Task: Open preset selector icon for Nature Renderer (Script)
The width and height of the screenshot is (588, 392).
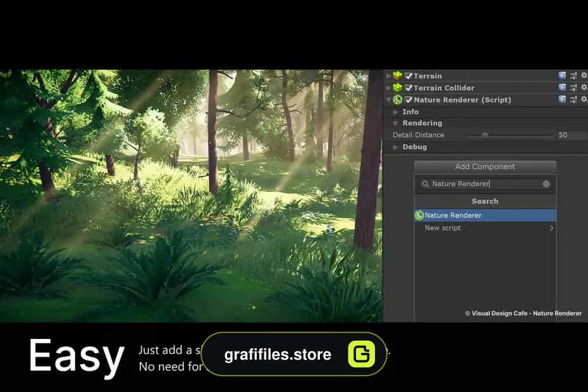Action: [573, 99]
